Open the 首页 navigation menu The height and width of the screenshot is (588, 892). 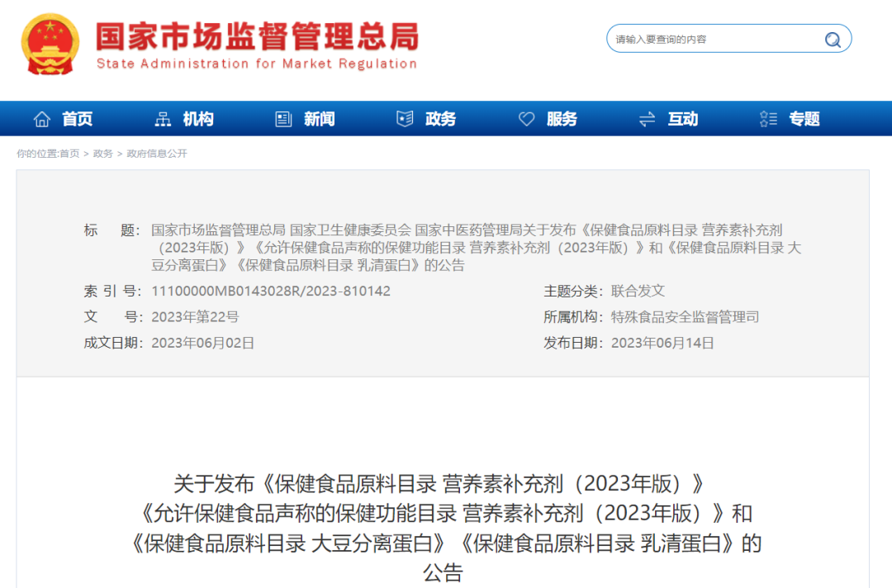pos(77,119)
